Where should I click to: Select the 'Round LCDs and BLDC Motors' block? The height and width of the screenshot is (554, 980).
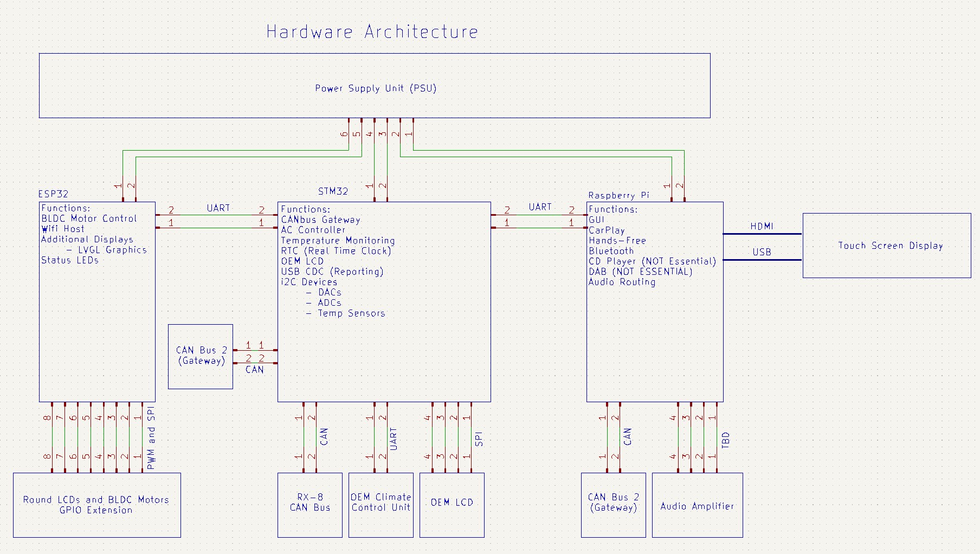coord(97,505)
